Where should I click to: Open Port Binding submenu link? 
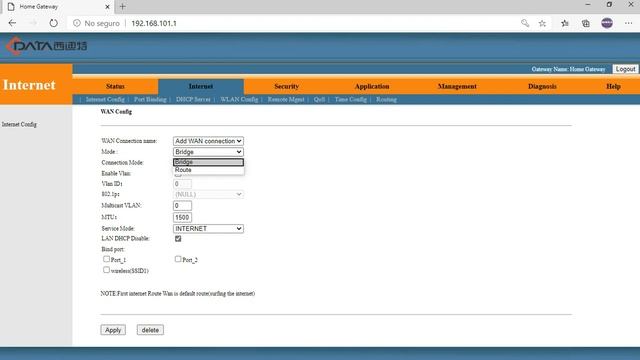(150, 100)
